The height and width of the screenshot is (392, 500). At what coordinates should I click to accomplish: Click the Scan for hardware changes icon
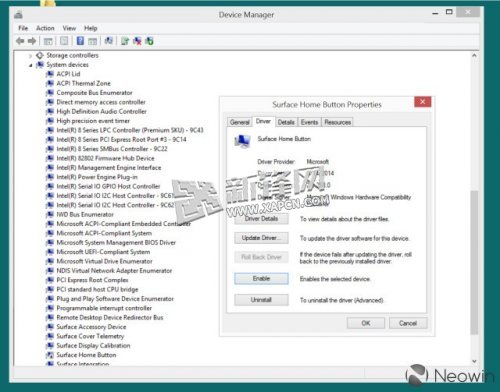(109, 41)
